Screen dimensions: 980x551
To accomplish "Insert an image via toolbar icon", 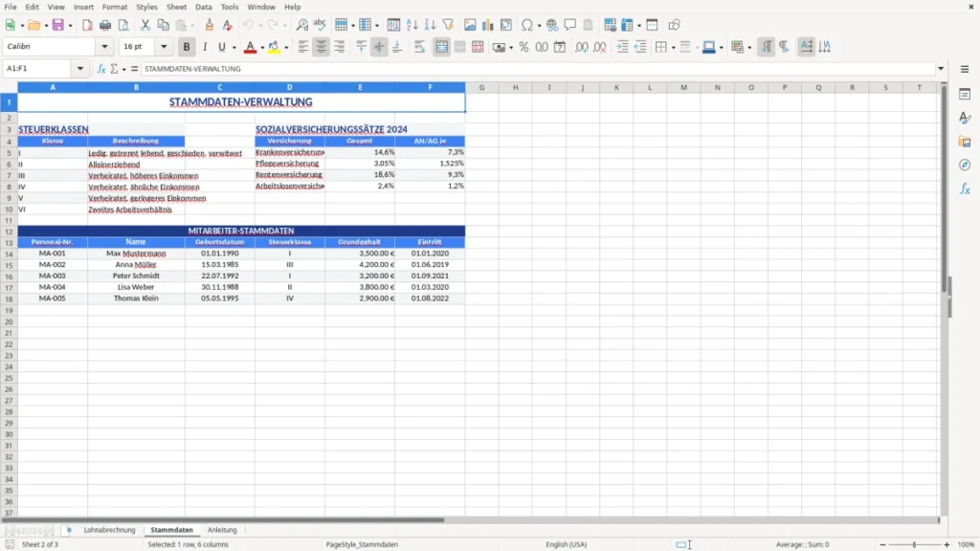I will (x=470, y=25).
